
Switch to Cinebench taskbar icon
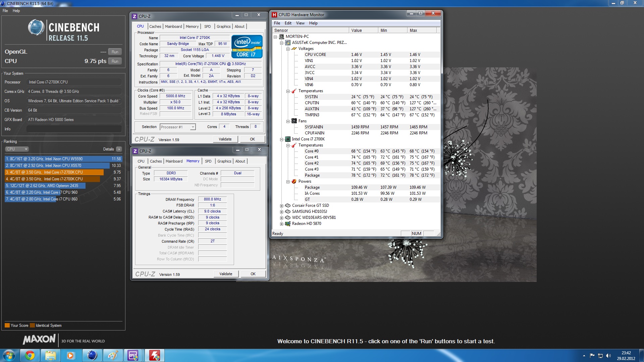[x=92, y=355]
